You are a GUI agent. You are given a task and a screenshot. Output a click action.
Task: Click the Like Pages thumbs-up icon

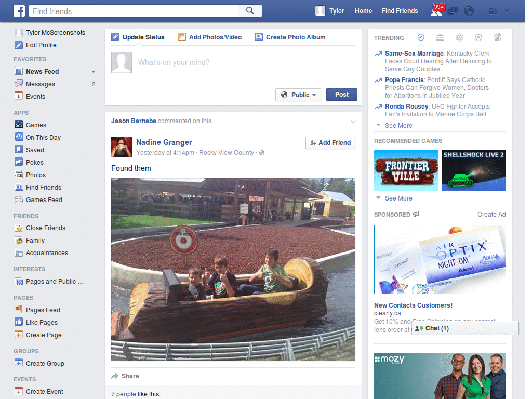19,322
